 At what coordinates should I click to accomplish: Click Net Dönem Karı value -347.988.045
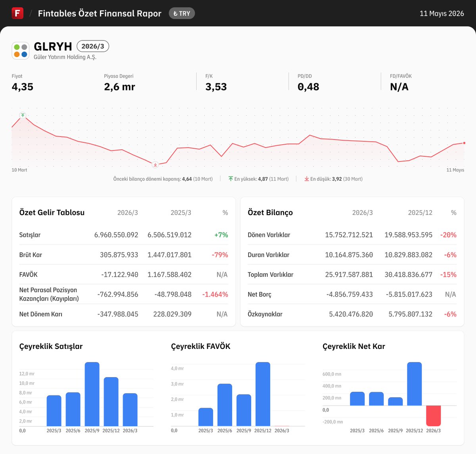(118, 314)
